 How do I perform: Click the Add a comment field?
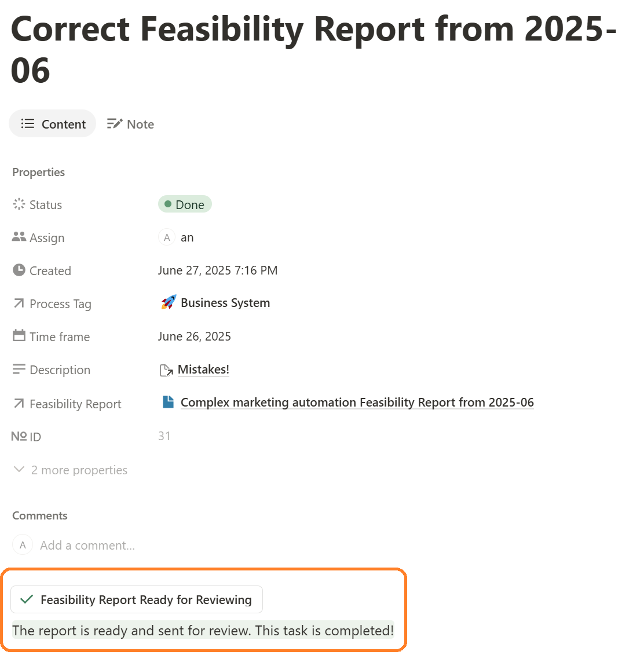[x=87, y=546]
